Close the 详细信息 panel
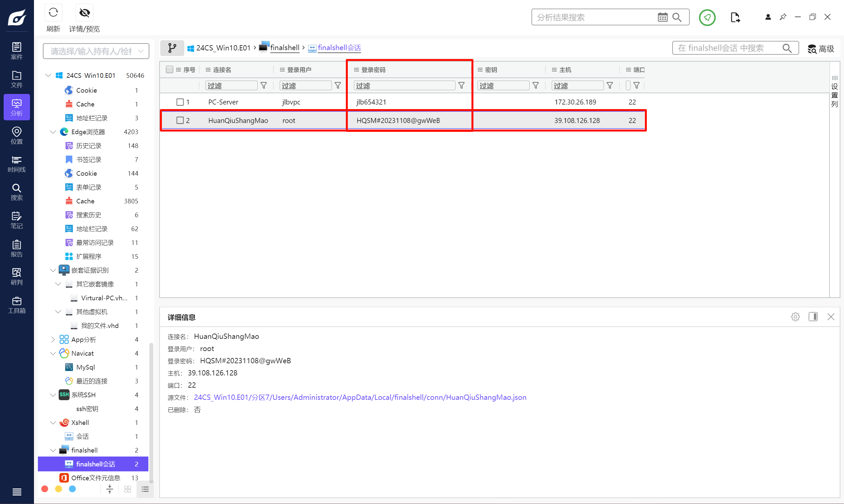This screenshot has width=844, height=504. pos(831,317)
